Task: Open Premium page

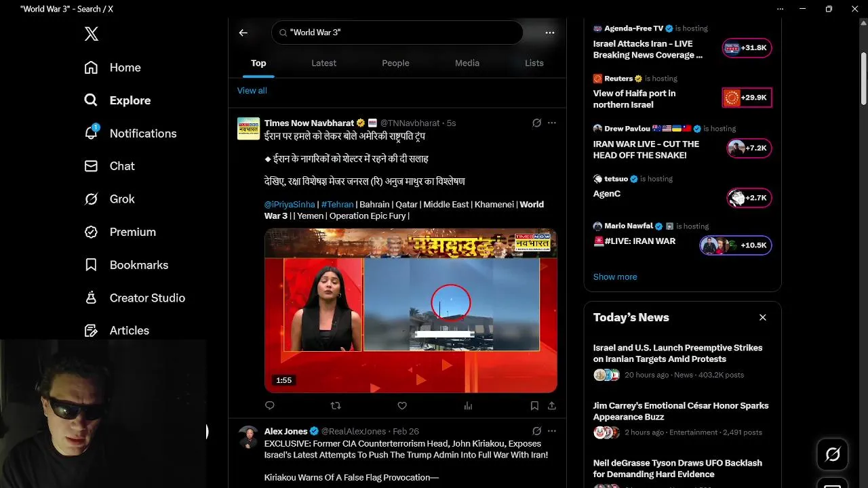Action: (x=120, y=232)
